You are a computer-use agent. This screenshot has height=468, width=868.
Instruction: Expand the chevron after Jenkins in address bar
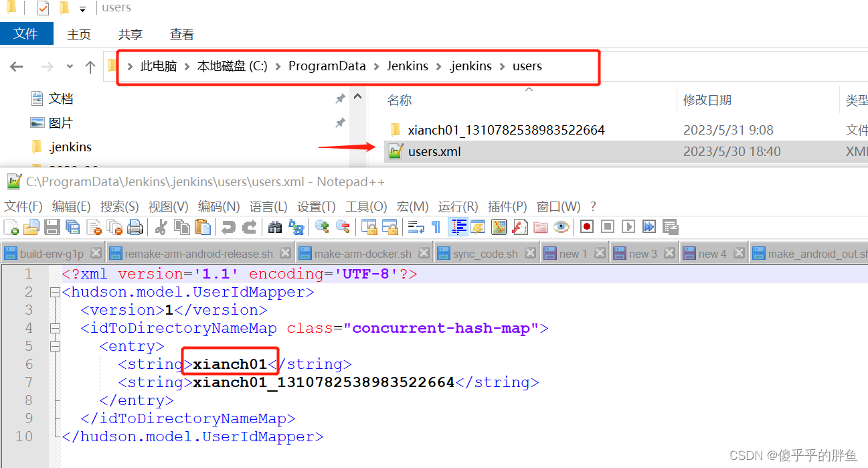(x=438, y=66)
